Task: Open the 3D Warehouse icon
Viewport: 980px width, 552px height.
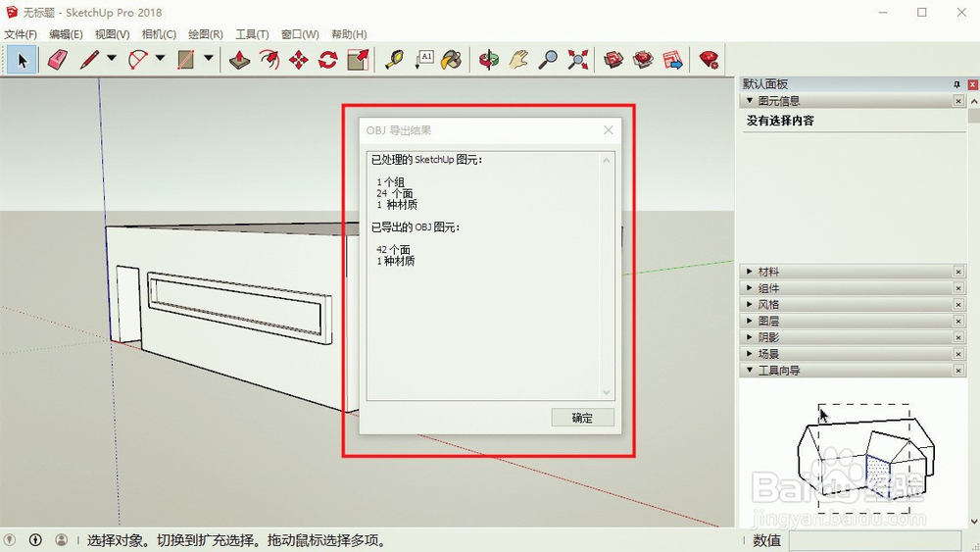Action: pos(613,60)
